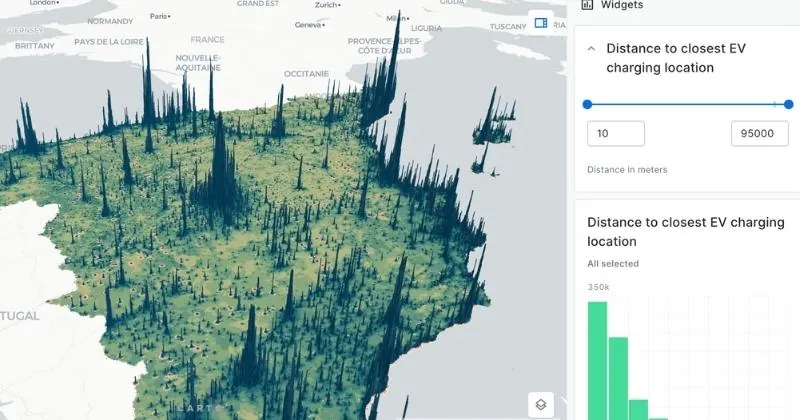Open the map layers stack button
The image size is (800, 420).
pyautogui.click(x=541, y=404)
